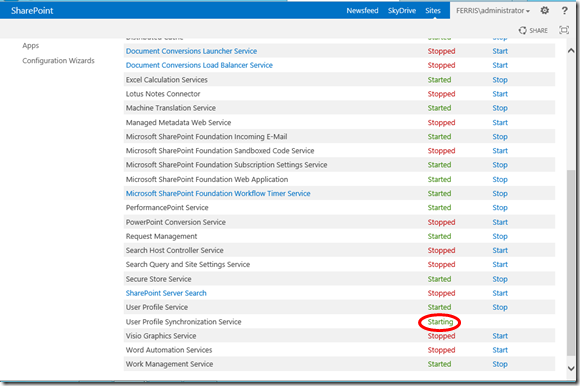Select the Starting status of User Profile Synchronization
580x386 pixels.
440,322
